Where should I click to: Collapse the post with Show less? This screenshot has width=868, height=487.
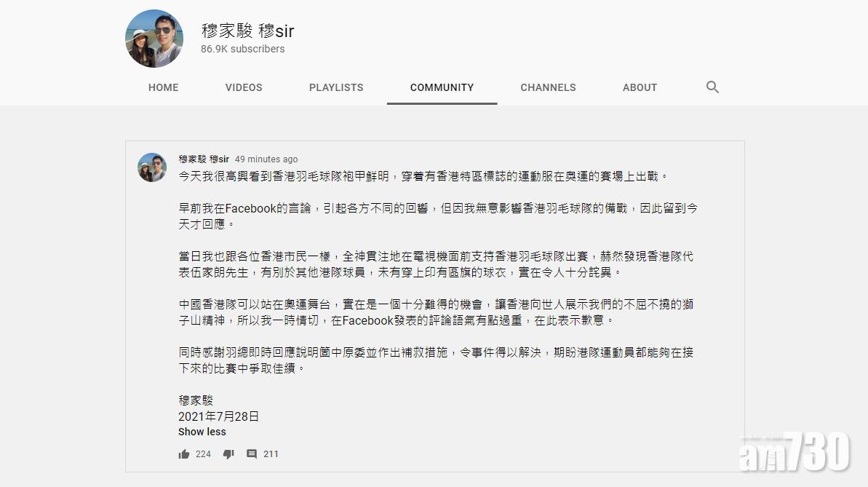(x=202, y=432)
